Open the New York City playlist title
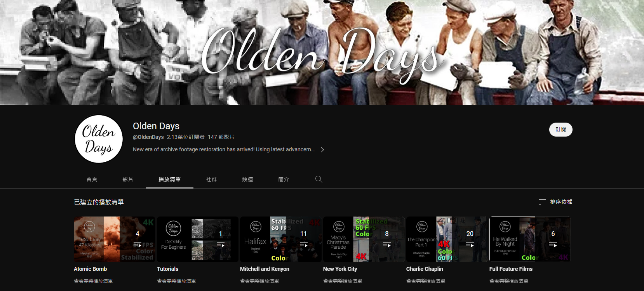This screenshot has height=291, width=644. [340, 269]
